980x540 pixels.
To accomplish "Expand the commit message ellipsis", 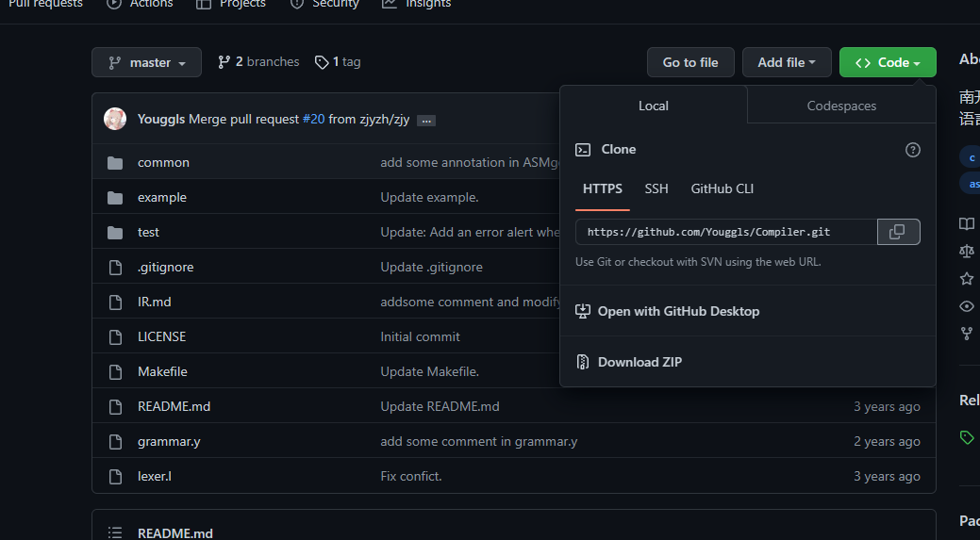I will click(426, 121).
